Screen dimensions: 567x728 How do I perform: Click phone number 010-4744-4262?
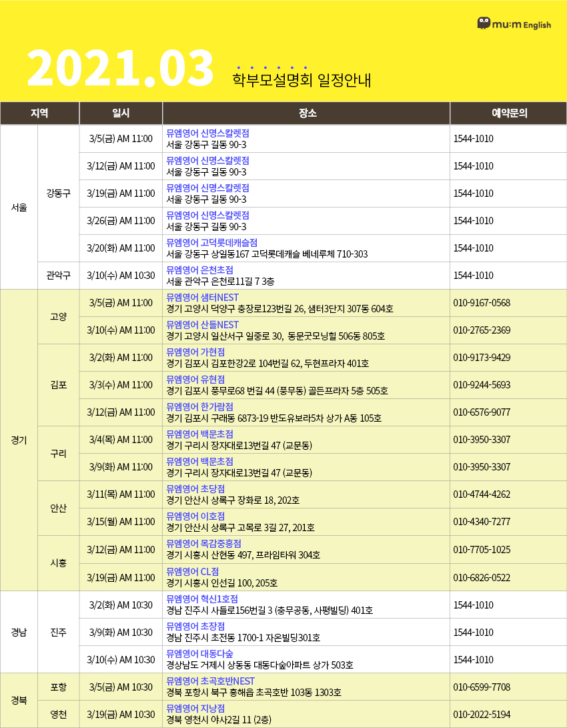point(482,494)
